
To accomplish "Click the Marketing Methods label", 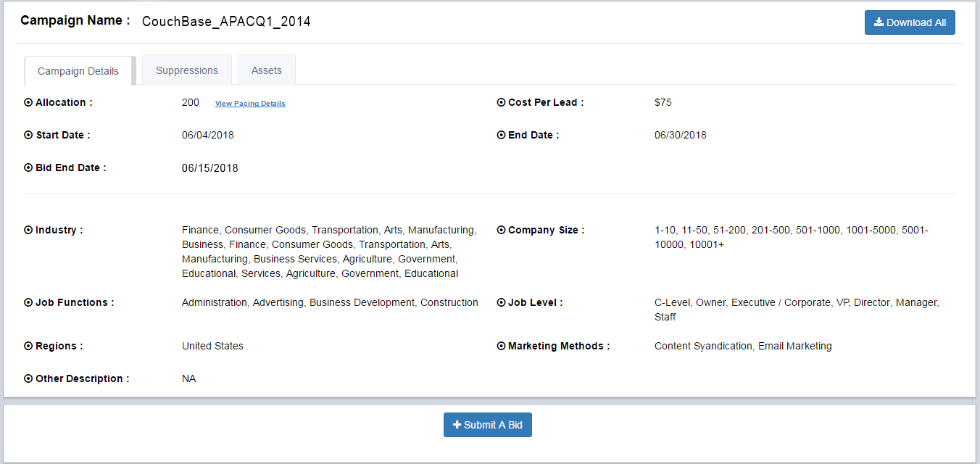I will pos(559,346).
